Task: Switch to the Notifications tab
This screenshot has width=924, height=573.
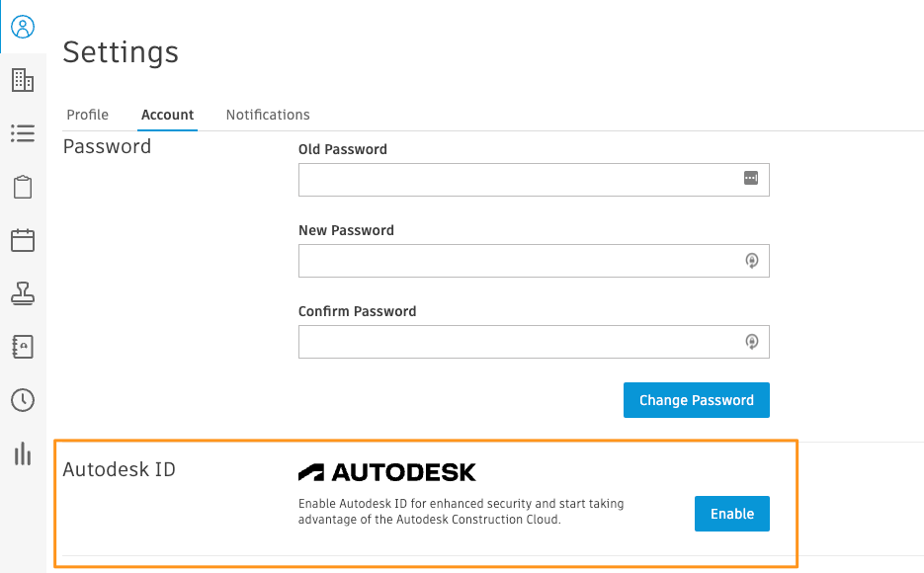Action: pyautogui.click(x=267, y=115)
